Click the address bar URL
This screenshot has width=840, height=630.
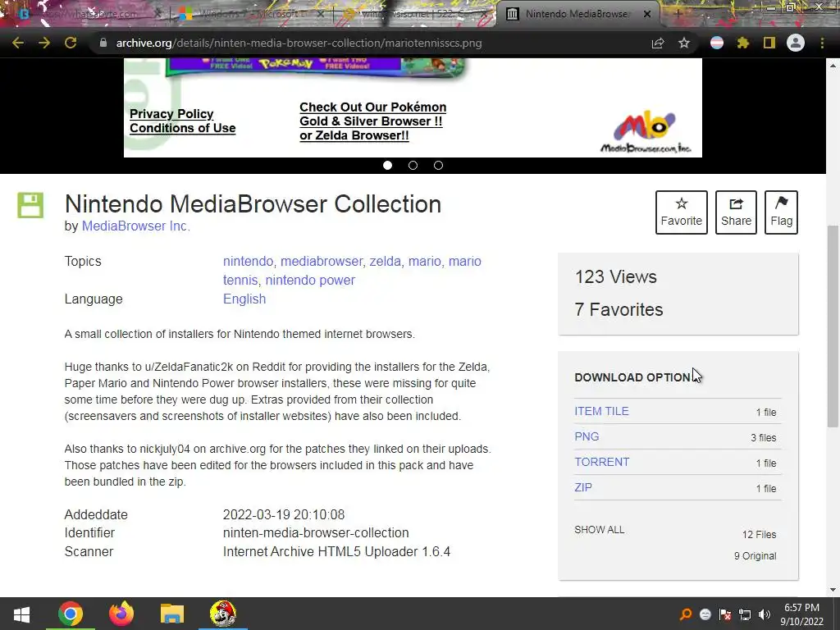tap(299, 43)
